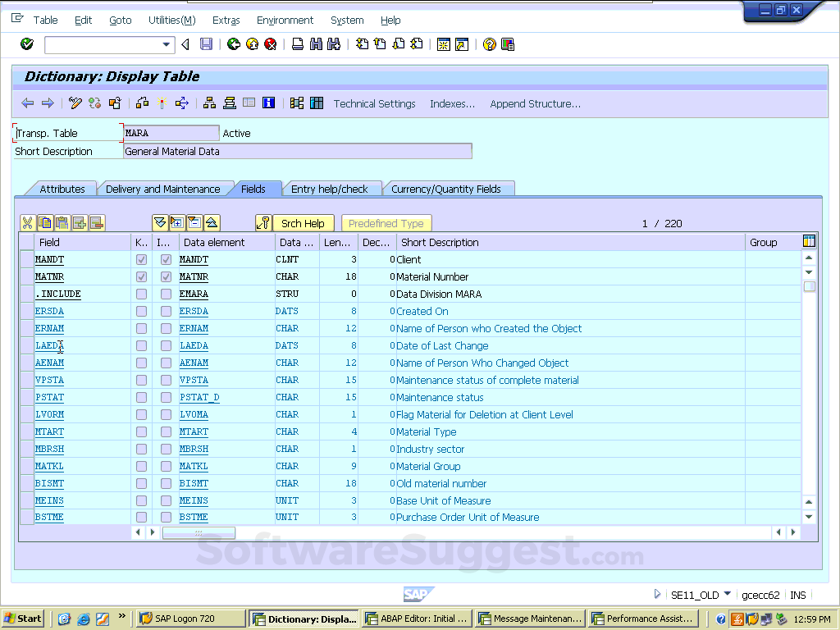Screen dimensions: 840x630
Task: Click the Find binoculars icon
Action: click(x=316, y=44)
